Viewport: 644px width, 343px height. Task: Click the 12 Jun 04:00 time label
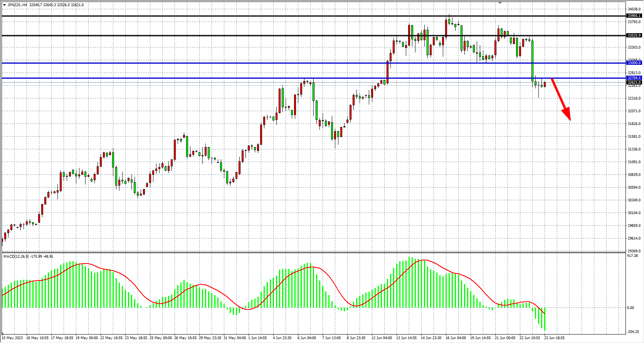[x=382, y=338]
